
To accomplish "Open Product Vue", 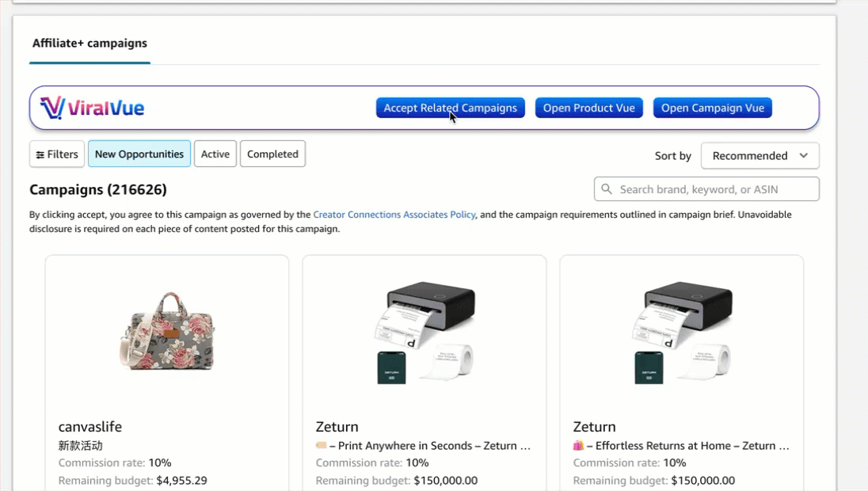I will [588, 108].
